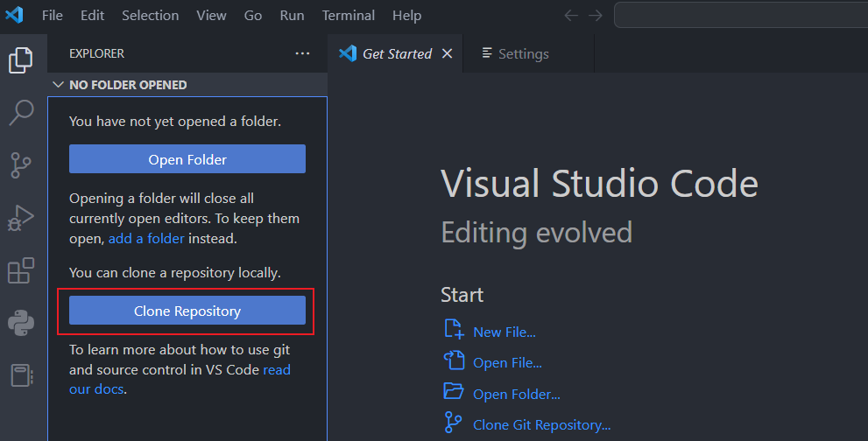The image size is (868, 441).
Task: Click the VS Code logo in title bar
Action: (14, 14)
